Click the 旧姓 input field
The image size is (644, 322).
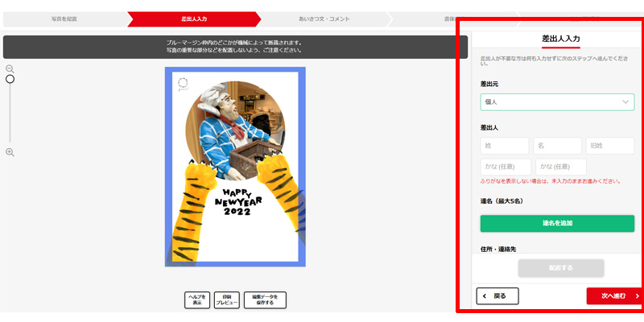[610, 146]
